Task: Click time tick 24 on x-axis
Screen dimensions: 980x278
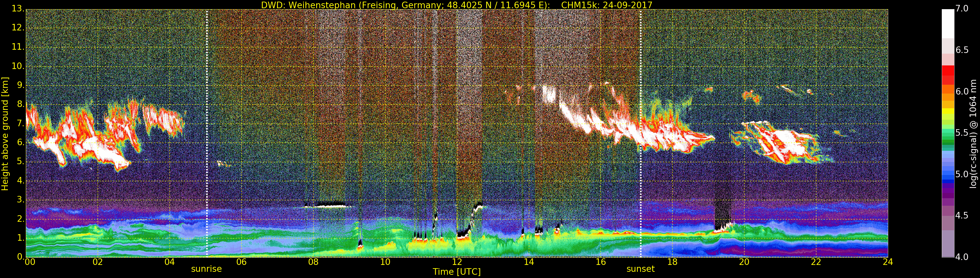Action: coord(888,262)
